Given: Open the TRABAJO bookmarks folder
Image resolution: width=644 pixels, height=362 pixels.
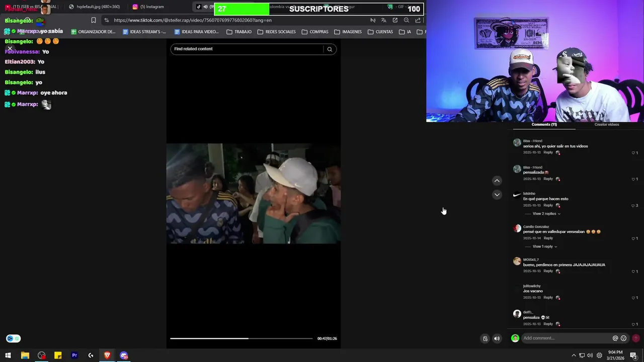Looking at the screenshot, I should 239,32.
